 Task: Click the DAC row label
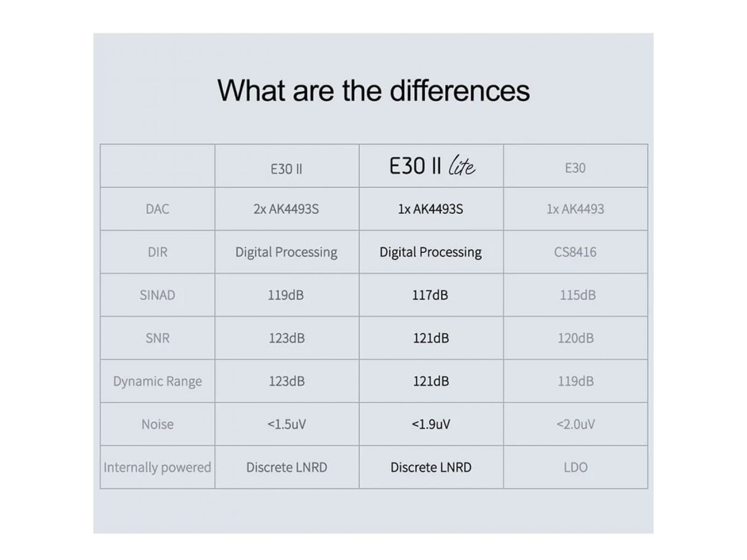point(157,209)
